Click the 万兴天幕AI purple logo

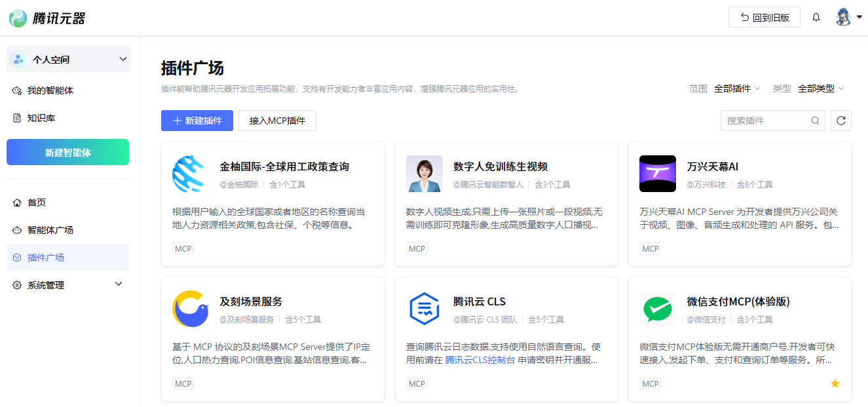[x=658, y=174]
